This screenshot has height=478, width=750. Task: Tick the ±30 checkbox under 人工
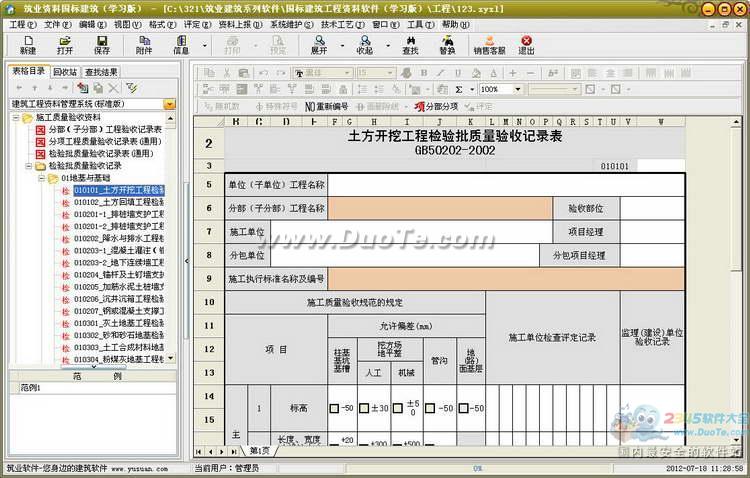pyautogui.click(x=364, y=408)
